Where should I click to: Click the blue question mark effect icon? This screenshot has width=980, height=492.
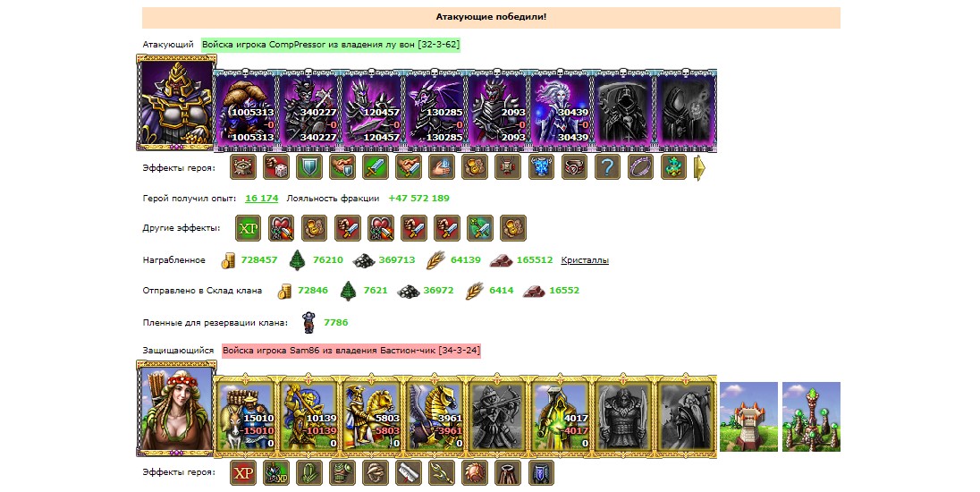[x=607, y=167]
